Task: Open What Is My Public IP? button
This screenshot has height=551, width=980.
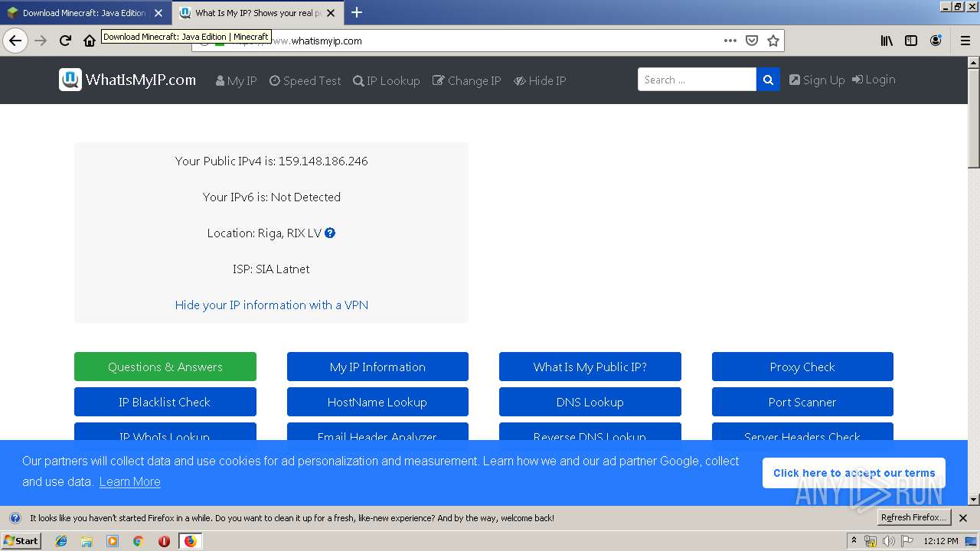Action: (590, 367)
